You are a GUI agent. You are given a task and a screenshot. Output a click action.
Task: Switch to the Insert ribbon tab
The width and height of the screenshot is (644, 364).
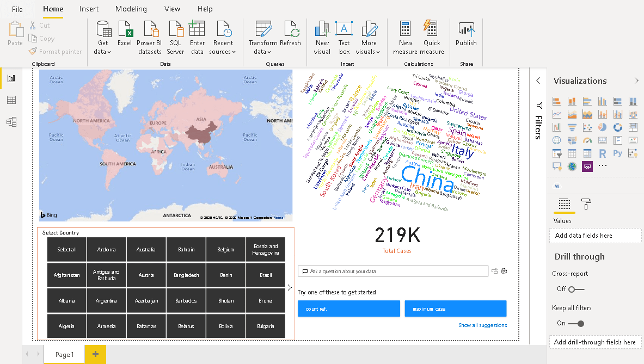click(x=89, y=9)
